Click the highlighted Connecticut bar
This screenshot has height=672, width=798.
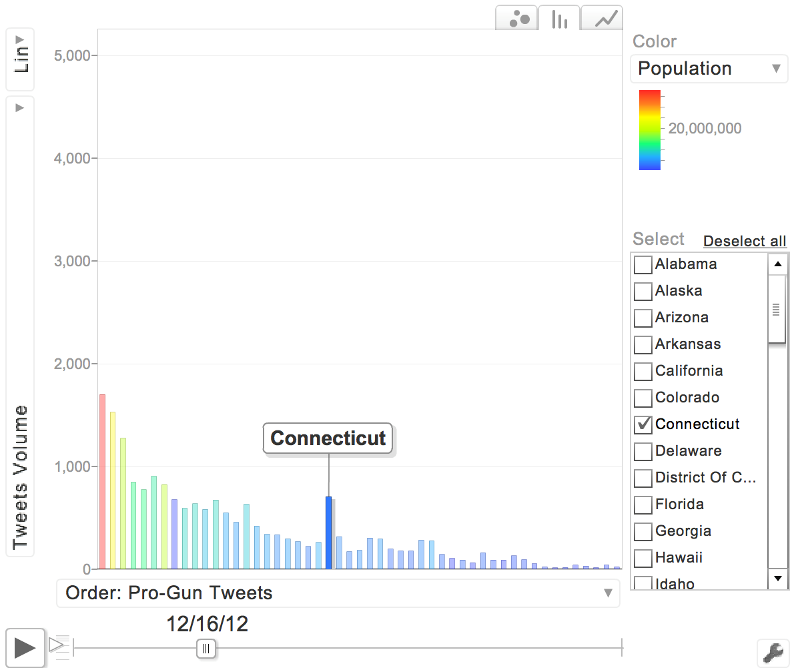(328, 533)
